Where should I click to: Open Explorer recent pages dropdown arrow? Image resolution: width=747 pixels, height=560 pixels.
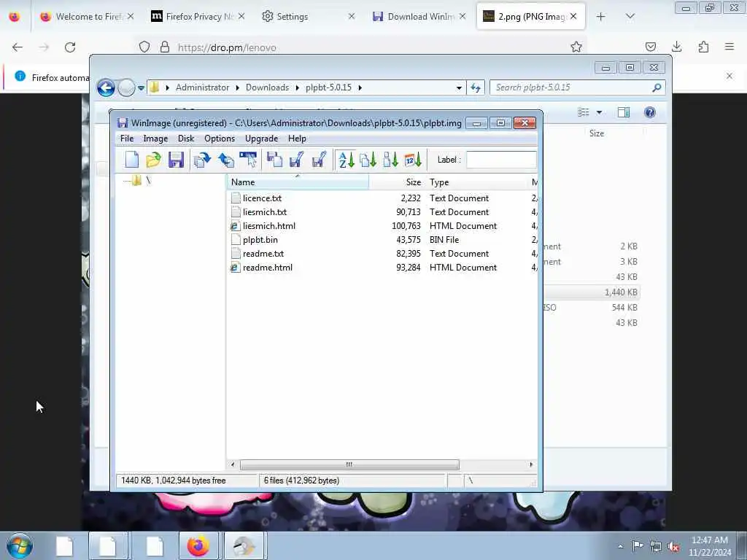tap(141, 88)
